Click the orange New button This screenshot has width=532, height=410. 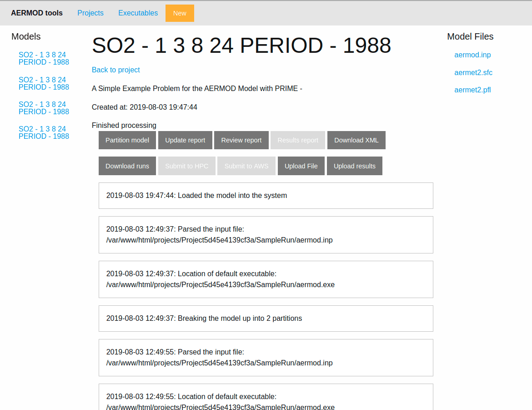(180, 13)
